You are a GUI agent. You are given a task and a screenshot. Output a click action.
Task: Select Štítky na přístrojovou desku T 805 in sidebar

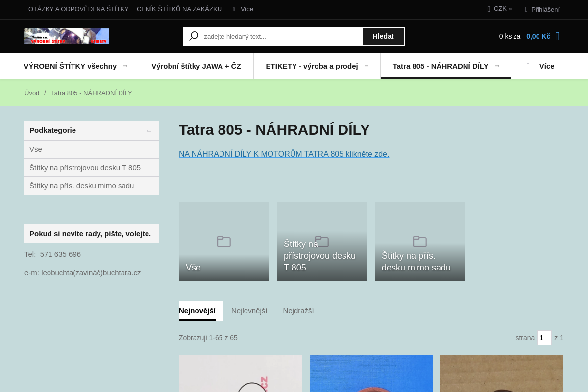(x=92, y=168)
